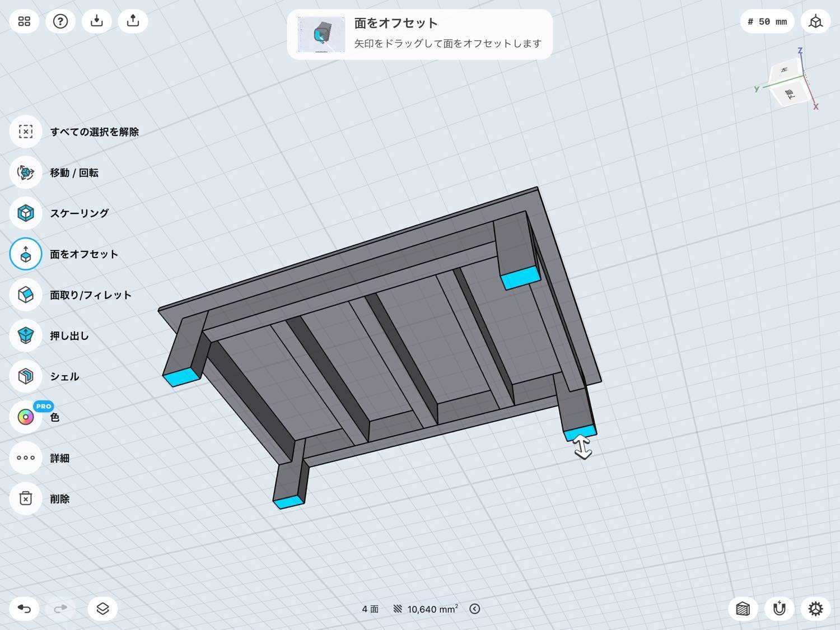The image size is (840, 630).
Task: Choose 面をオフセット in left menu
Action: coord(84,254)
